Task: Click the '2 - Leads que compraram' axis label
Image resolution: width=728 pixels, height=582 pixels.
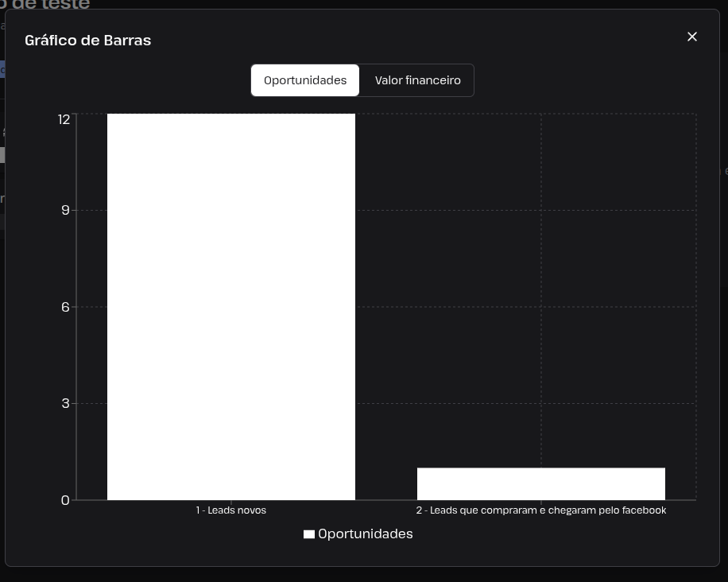Action: tap(541, 510)
